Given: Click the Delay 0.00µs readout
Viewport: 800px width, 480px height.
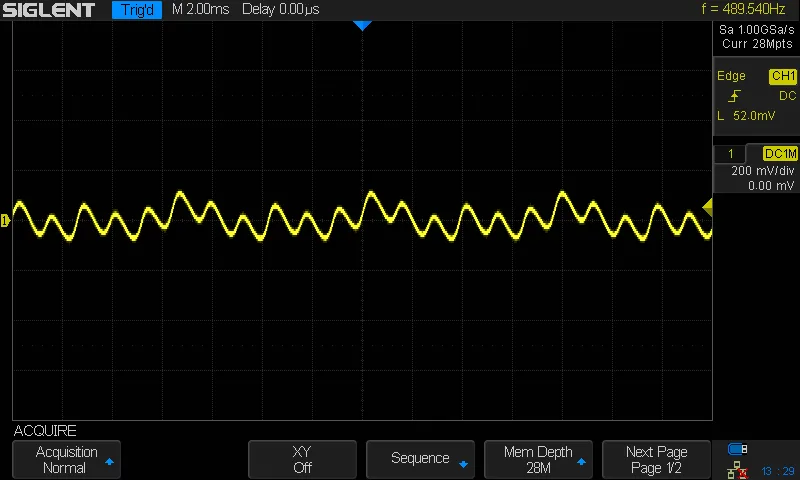Looking at the screenshot, I should 281,9.
